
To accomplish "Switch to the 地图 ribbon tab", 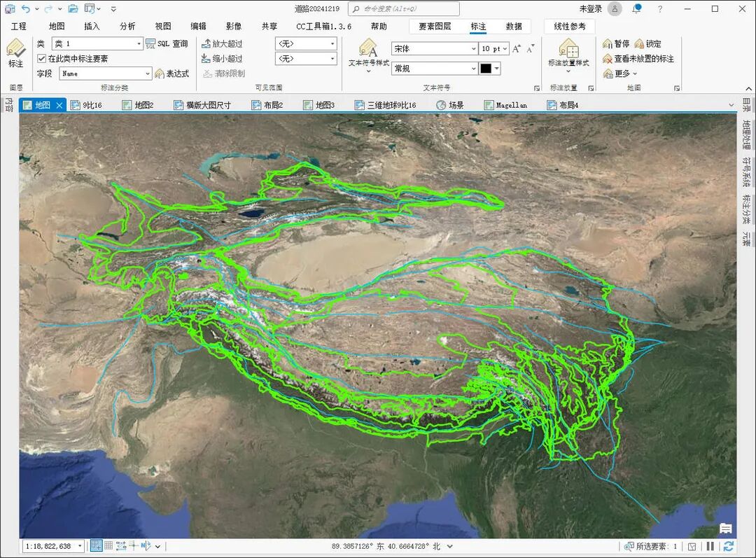I will click(57, 26).
